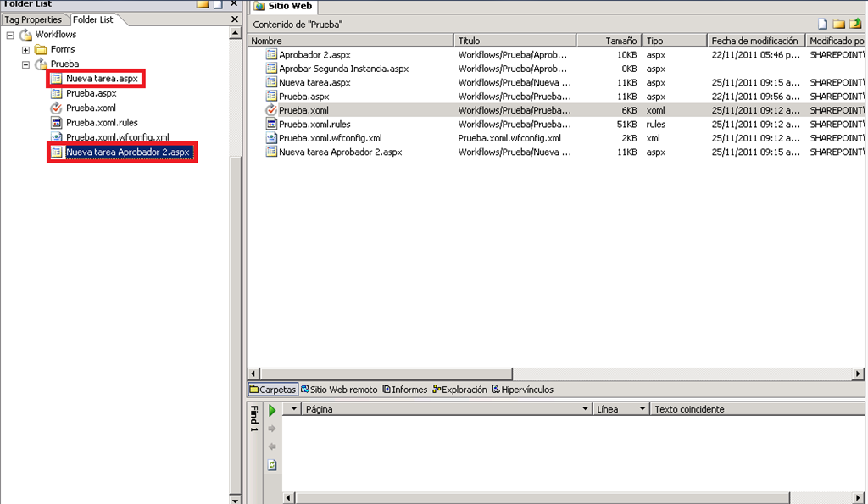Select Prueba.aspx in the file list
This screenshot has width=868, height=504.
(304, 97)
